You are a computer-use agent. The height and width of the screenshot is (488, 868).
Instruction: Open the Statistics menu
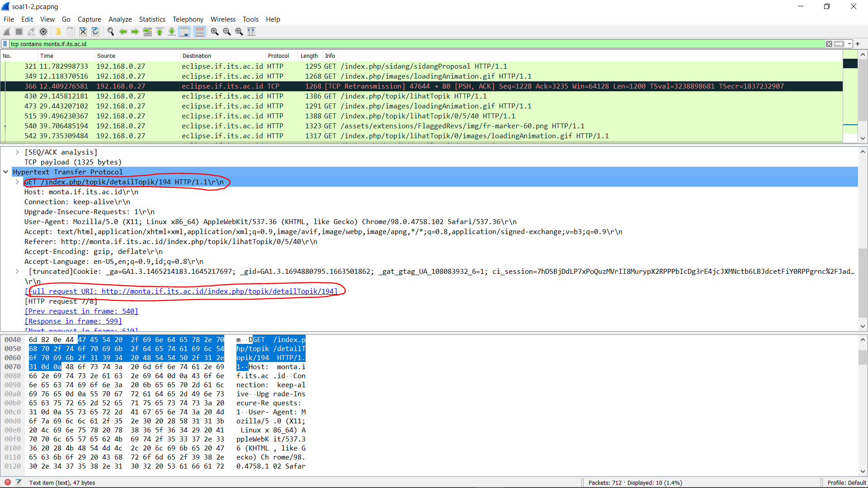click(x=152, y=19)
